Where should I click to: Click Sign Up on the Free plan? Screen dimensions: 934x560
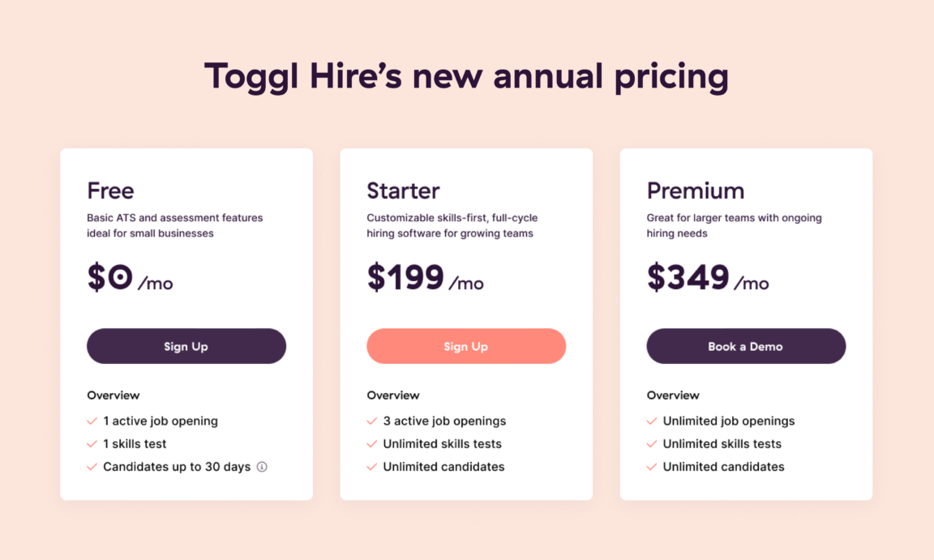click(186, 346)
